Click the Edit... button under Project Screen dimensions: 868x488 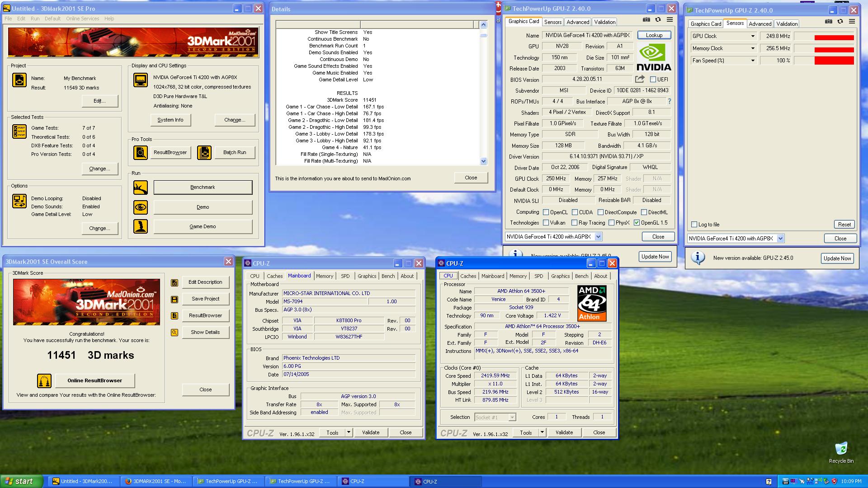[100, 101]
